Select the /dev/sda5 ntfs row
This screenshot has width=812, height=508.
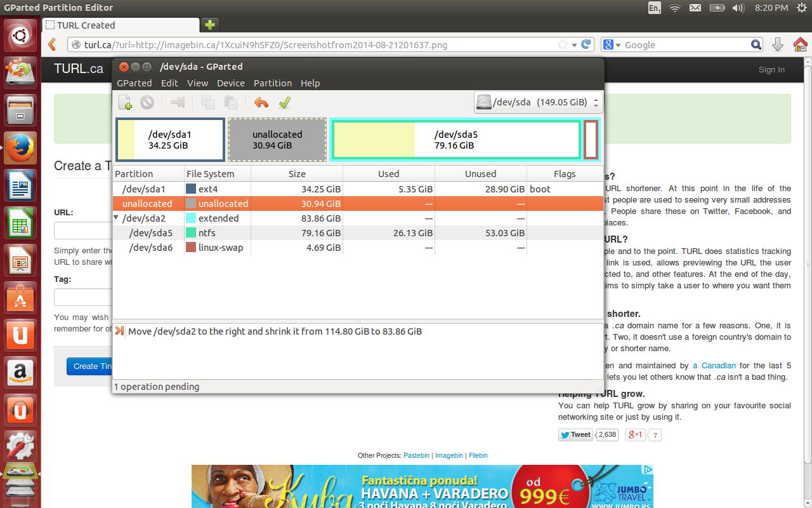pos(358,233)
